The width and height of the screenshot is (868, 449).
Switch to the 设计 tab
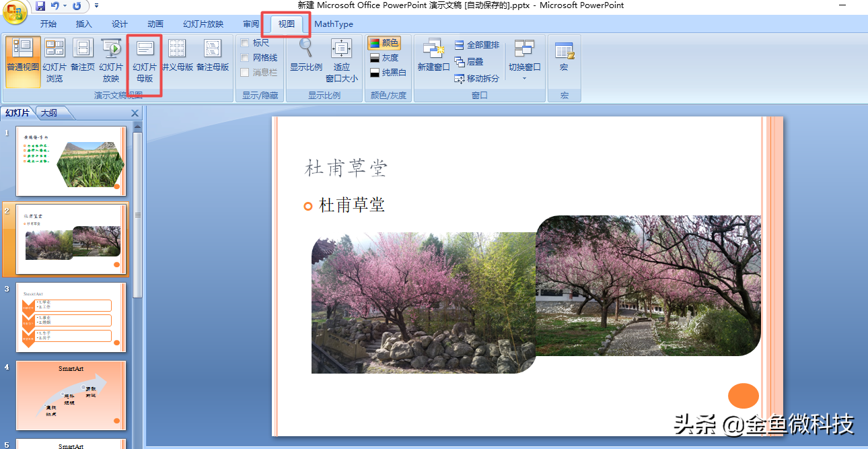pyautogui.click(x=120, y=24)
